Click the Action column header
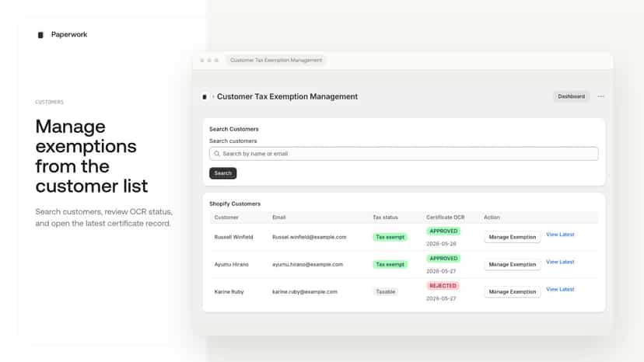 (492, 218)
